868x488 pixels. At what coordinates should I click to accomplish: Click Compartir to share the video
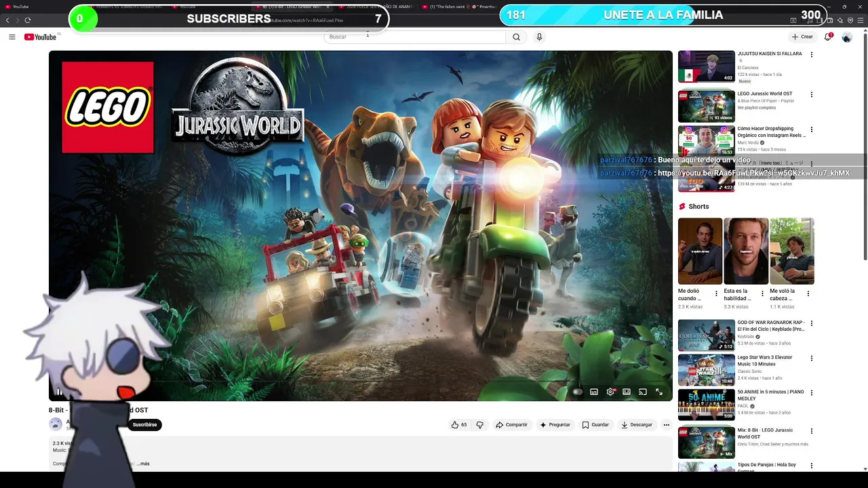(x=511, y=425)
